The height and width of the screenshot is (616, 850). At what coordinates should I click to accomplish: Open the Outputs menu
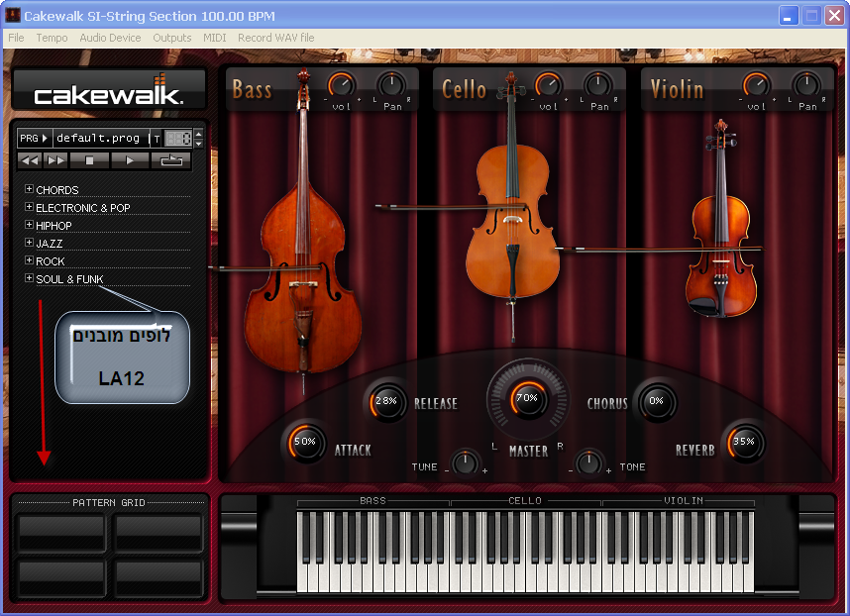171,38
